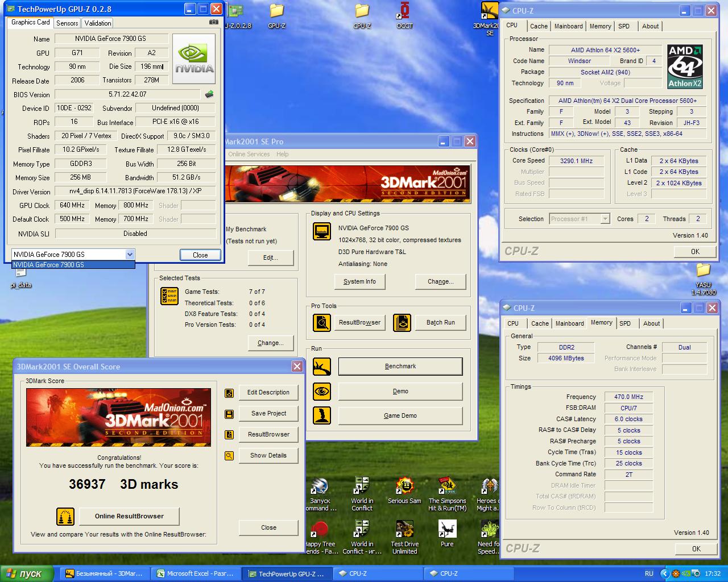The image size is (728, 582).
Task: Select NVIDIA GeForce 7900 GS list entry
Action: (73, 265)
